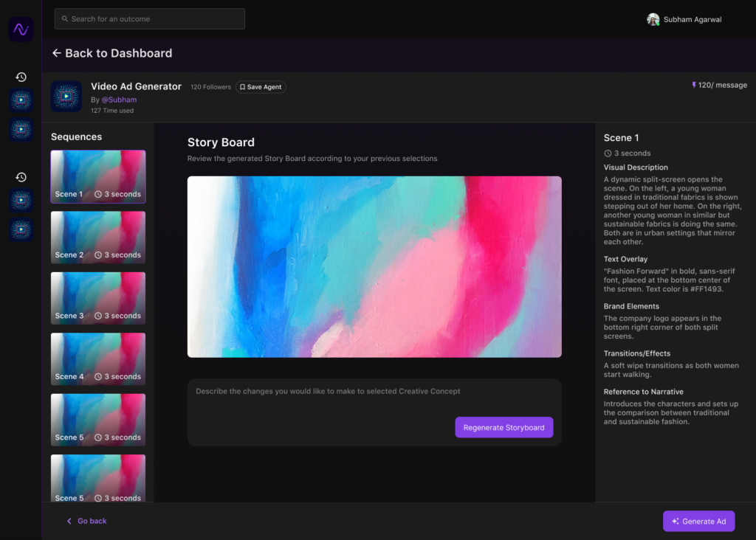Open the @Subham author link

[x=119, y=100]
